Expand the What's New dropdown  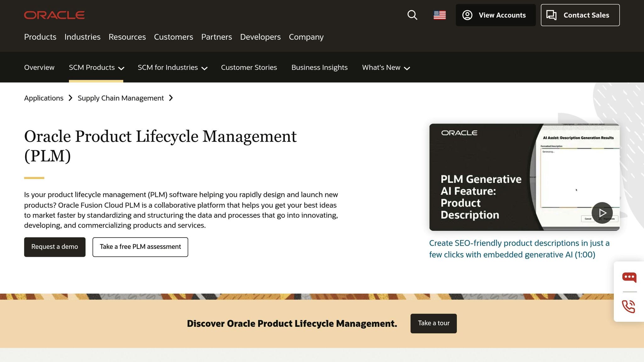click(x=386, y=67)
